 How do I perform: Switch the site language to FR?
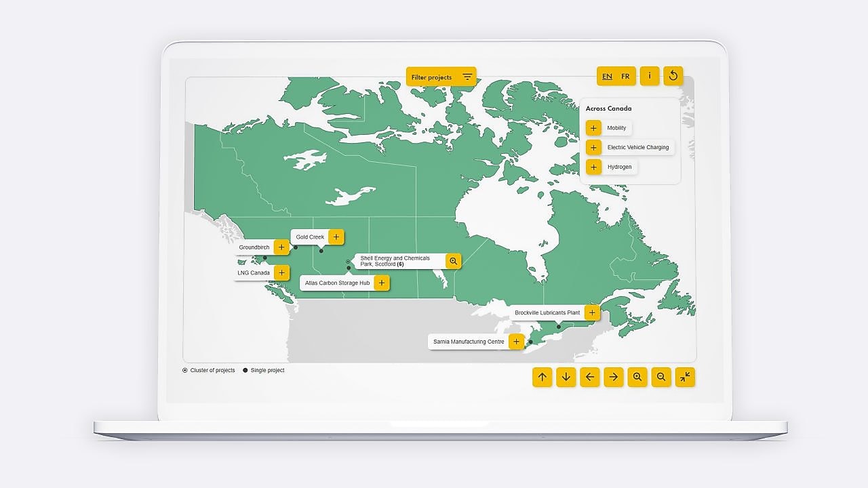point(625,76)
